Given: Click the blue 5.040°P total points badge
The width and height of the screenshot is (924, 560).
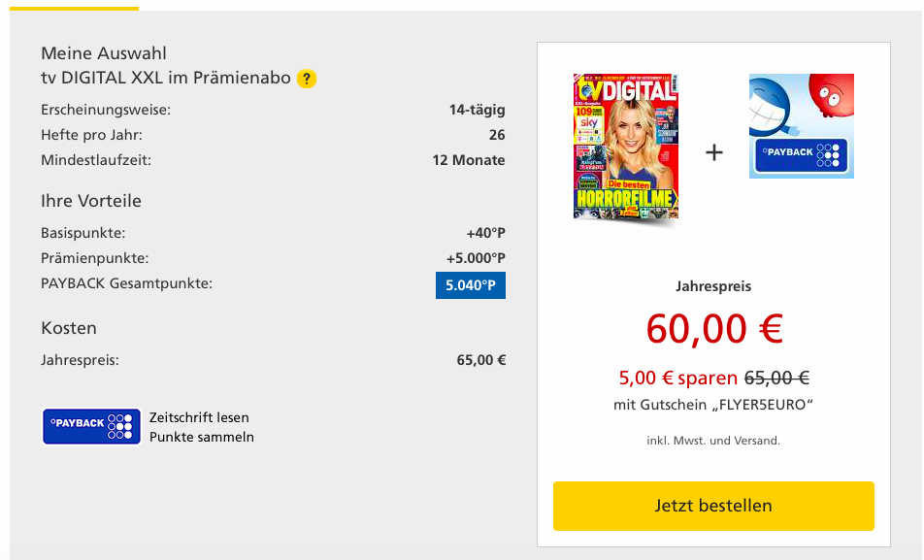Looking at the screenshot, I should [x=471, y=285].
